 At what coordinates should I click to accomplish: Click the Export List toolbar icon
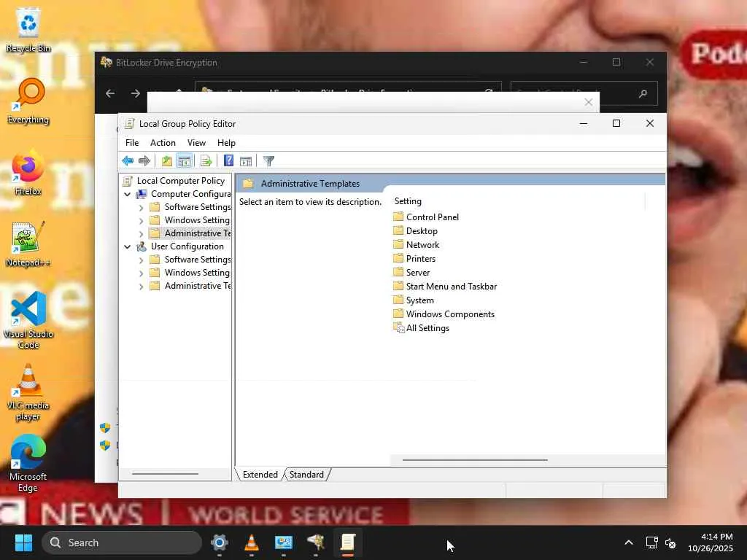click(x=206, y=161)
